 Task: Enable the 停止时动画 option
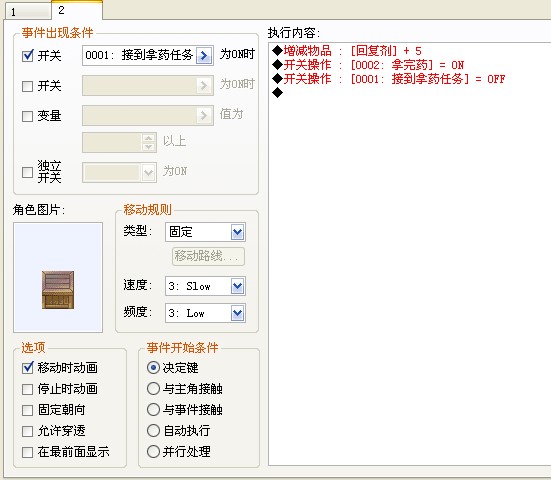coord(27,389)
